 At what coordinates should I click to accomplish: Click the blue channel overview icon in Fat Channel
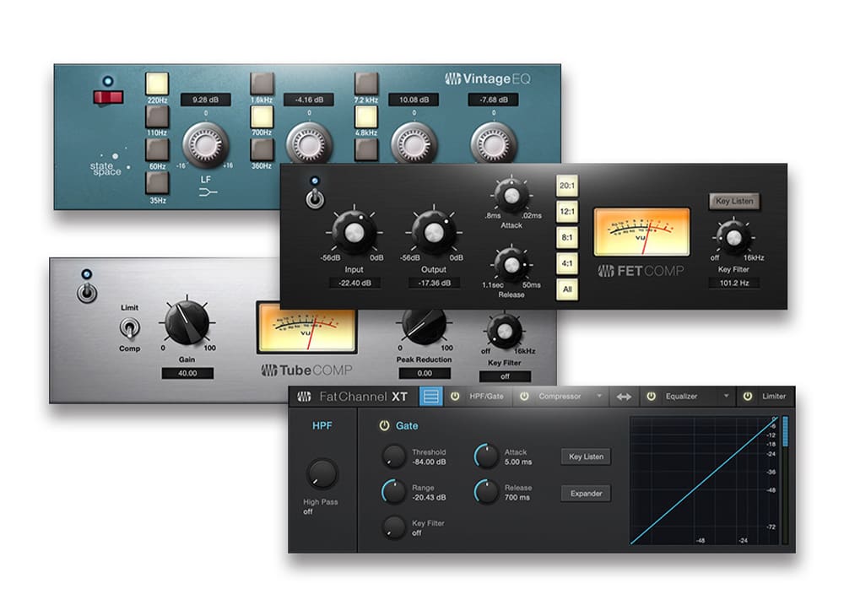click(x=430, y=397)
